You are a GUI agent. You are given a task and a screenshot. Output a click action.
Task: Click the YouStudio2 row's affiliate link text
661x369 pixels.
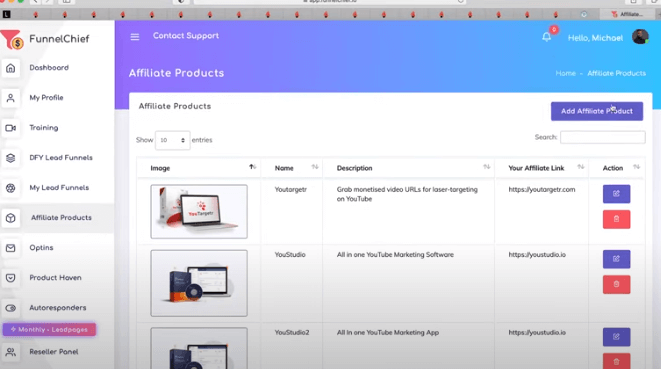[537, 332]
